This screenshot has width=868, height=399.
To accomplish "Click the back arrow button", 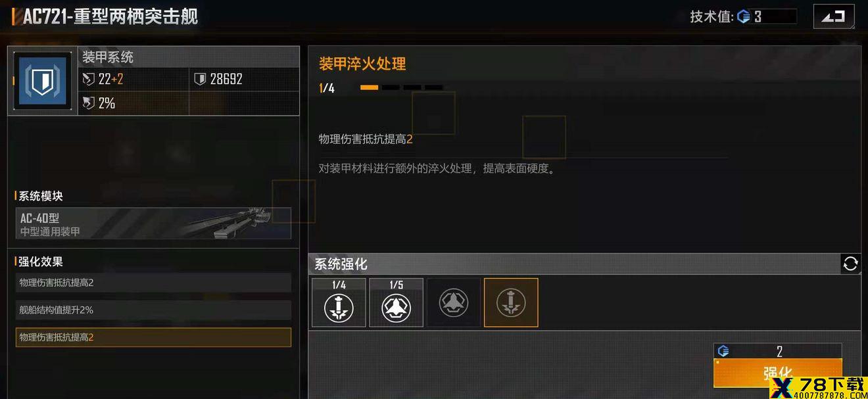I will click(x=834, y=16).
